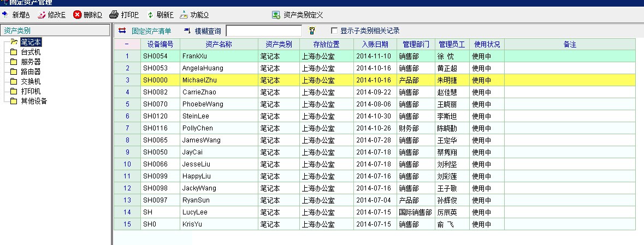The height and width of the screenshot is (245, 644).
Task: Select the yellow highlighted MichaelZhu row
Action: tap(218, 80)
